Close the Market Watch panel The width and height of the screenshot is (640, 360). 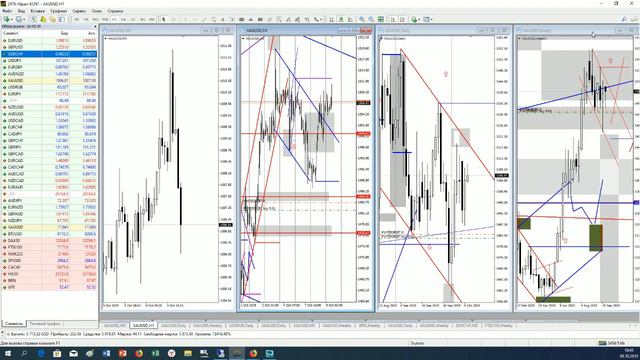click(96, 26)
